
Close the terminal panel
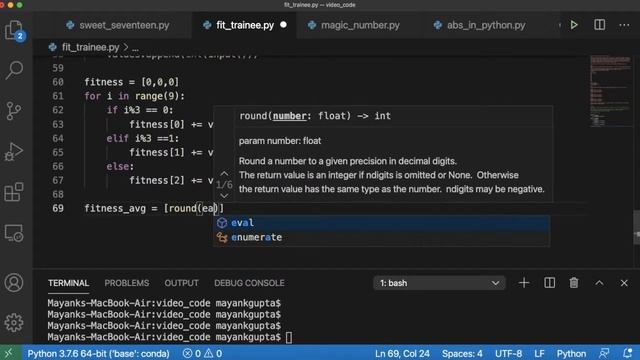[x=624, y=282]
